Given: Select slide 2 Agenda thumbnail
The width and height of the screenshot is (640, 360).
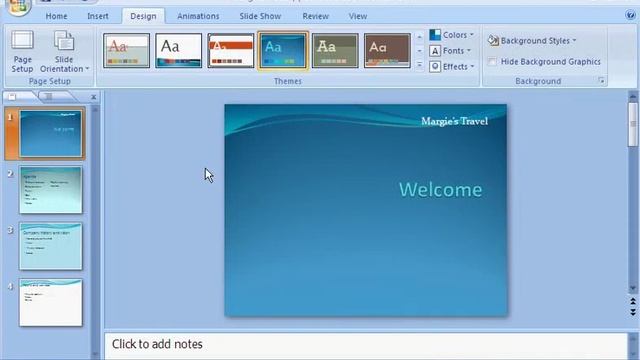Looking at the screenshot, I should [x=51, y=190].
